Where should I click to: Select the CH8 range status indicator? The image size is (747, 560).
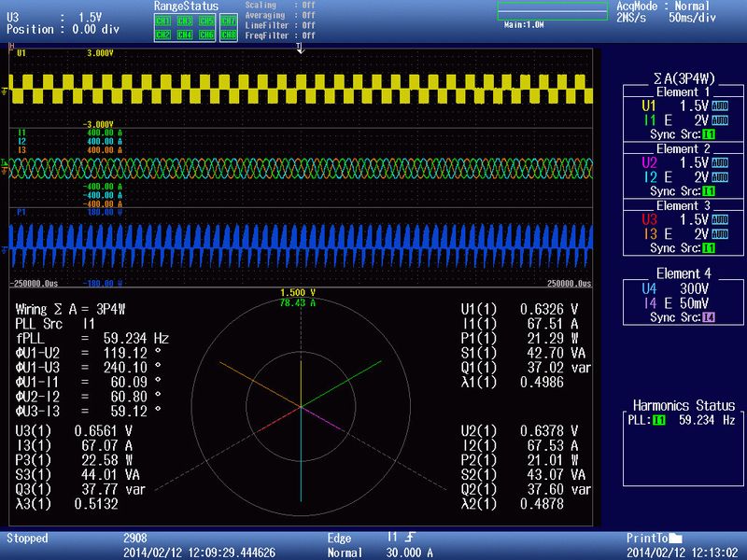click(x=228, y=35)
